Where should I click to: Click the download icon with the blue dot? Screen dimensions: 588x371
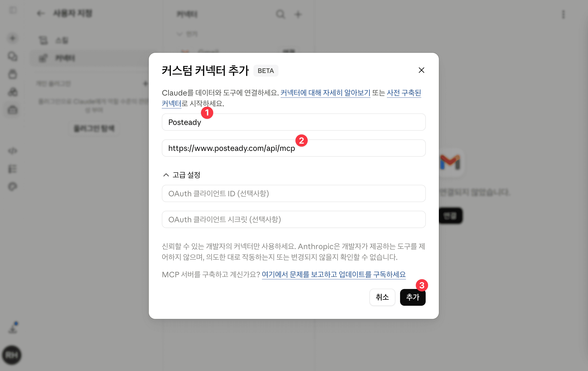[13, 328]
